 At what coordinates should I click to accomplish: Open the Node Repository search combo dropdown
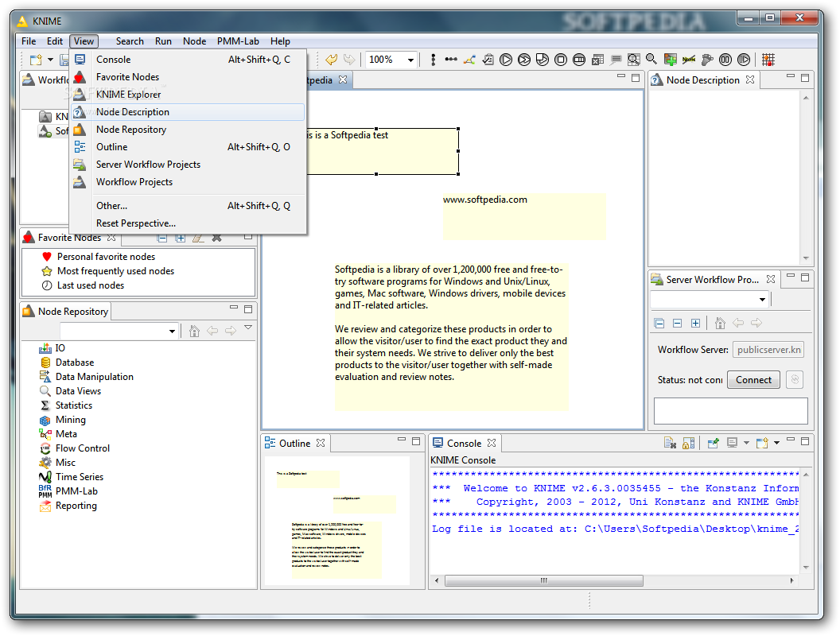172,332
